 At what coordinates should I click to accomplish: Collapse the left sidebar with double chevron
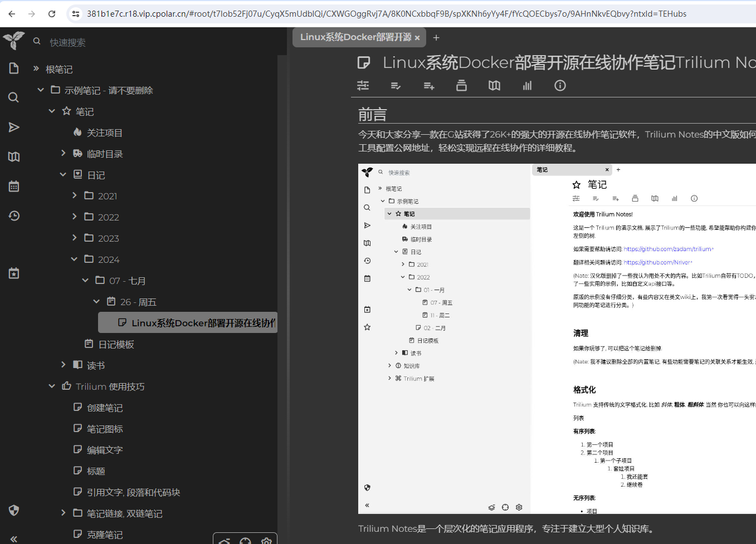[14, 538]
